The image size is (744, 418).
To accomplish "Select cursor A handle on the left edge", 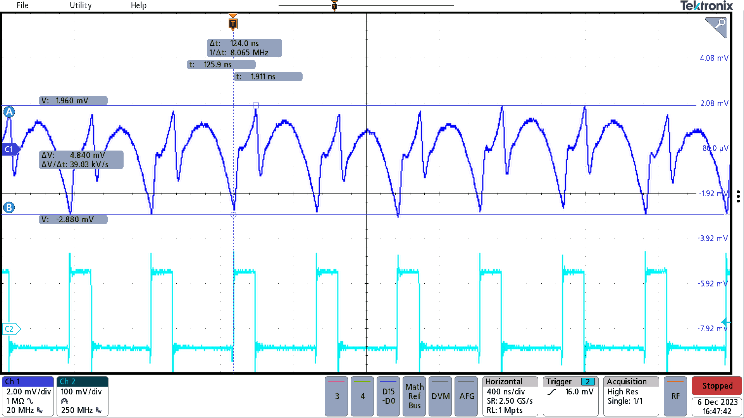I will 9,112.
